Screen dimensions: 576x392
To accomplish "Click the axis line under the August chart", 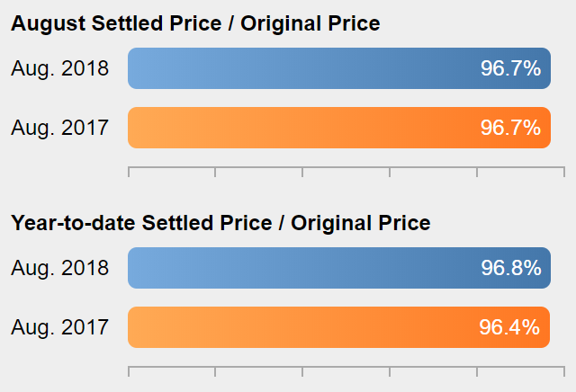I will pyautogui.click(x=346, y=167).
